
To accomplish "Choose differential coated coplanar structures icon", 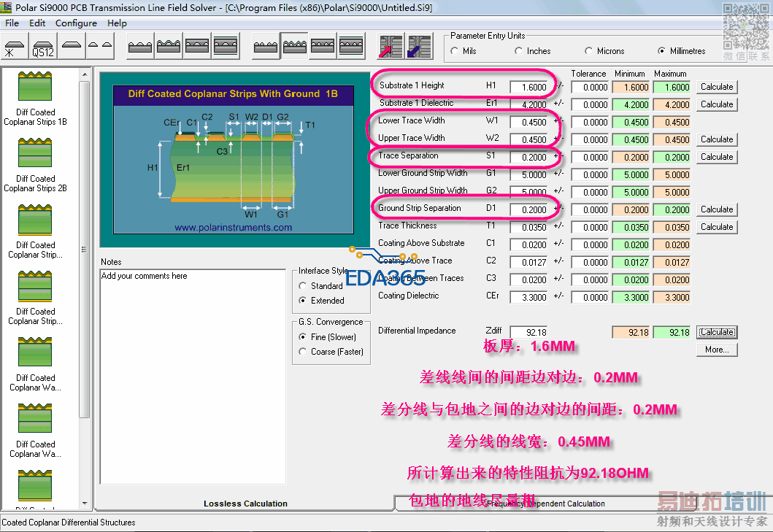I will (x=294, y=47).
